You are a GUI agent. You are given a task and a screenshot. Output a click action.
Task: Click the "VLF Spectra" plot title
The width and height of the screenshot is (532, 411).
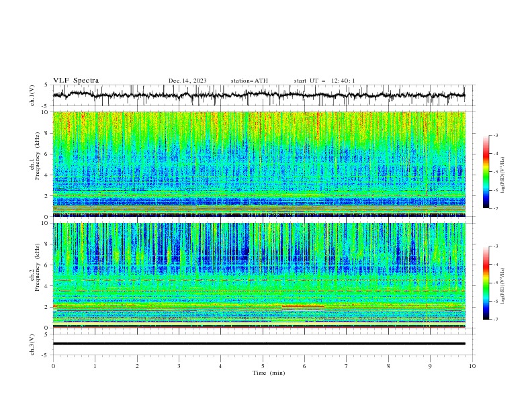[x=76, y=81]
